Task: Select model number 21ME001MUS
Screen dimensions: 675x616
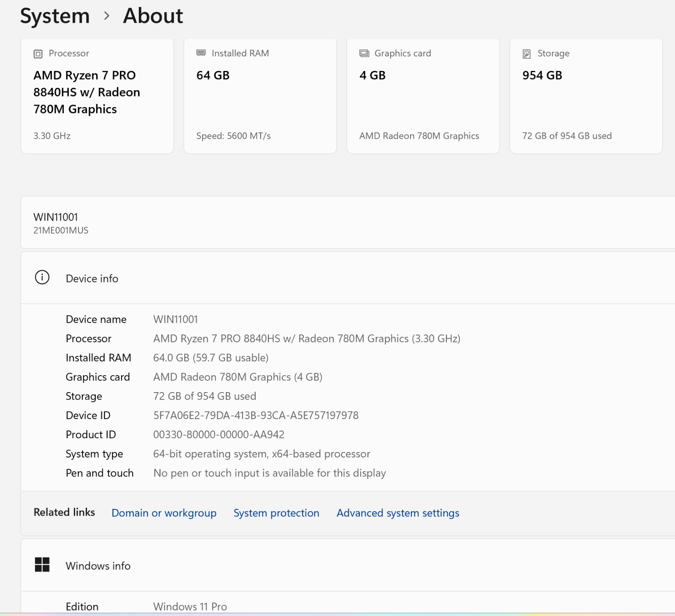Action: click(x=61, y=230)
